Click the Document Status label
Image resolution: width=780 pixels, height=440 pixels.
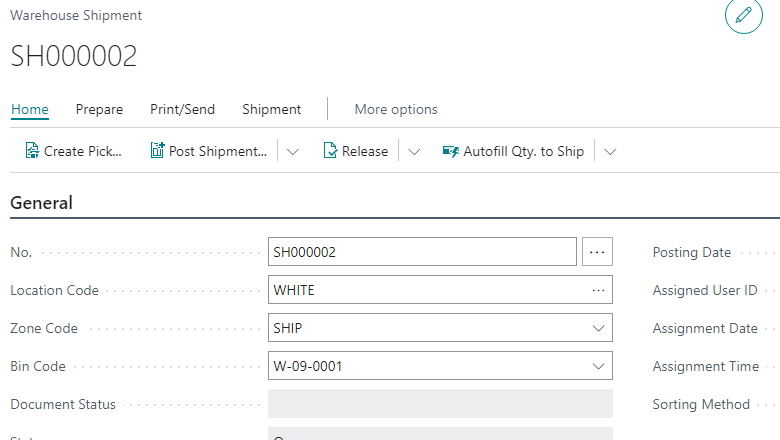coord(63,404)
